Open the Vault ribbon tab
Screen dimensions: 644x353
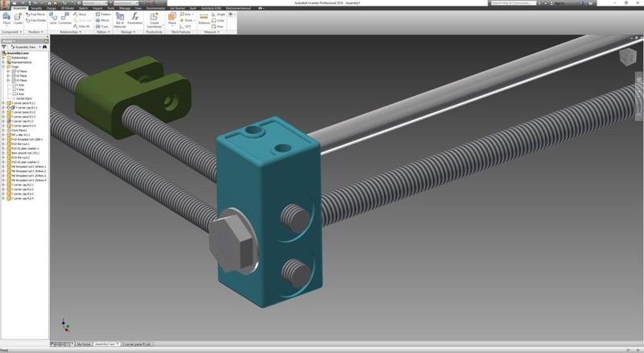pos(192,8)
